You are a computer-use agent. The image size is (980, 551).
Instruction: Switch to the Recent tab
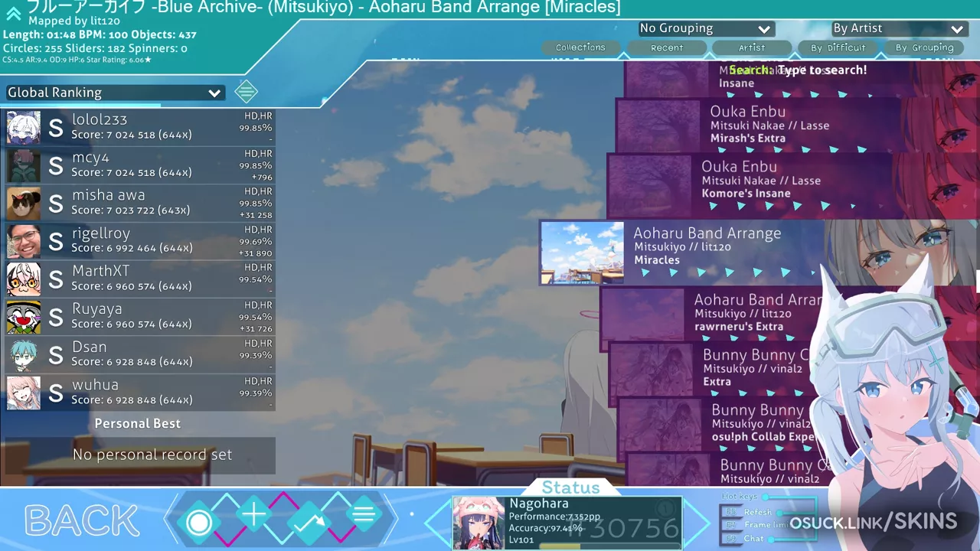667,47
